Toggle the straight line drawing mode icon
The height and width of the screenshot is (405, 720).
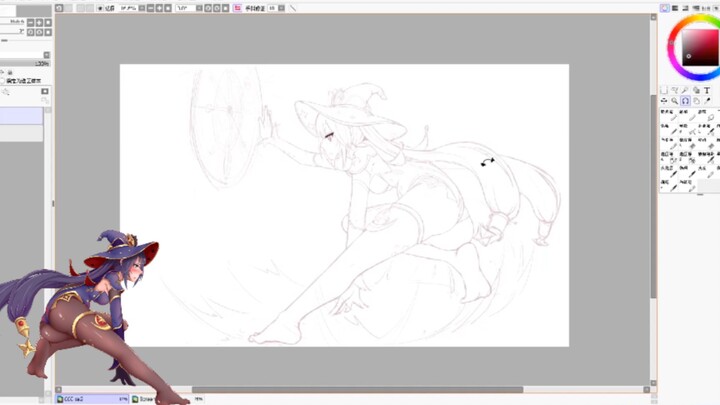(292, 8)
